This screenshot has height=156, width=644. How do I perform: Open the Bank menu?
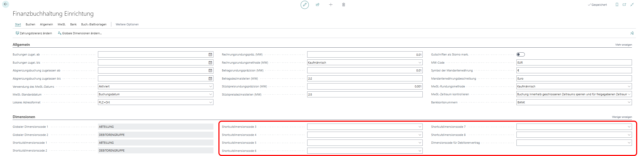73,24
